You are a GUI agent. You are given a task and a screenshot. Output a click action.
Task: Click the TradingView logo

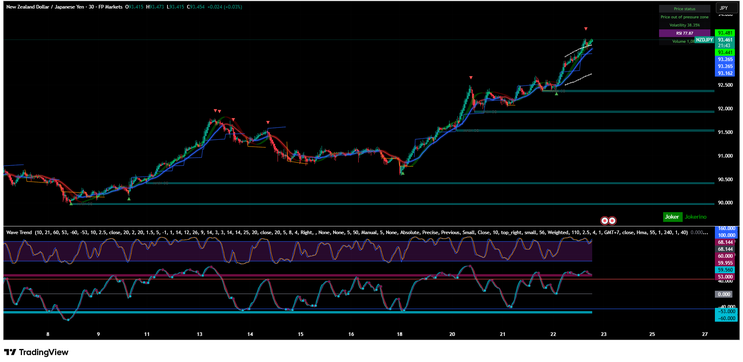pos(36,352)
